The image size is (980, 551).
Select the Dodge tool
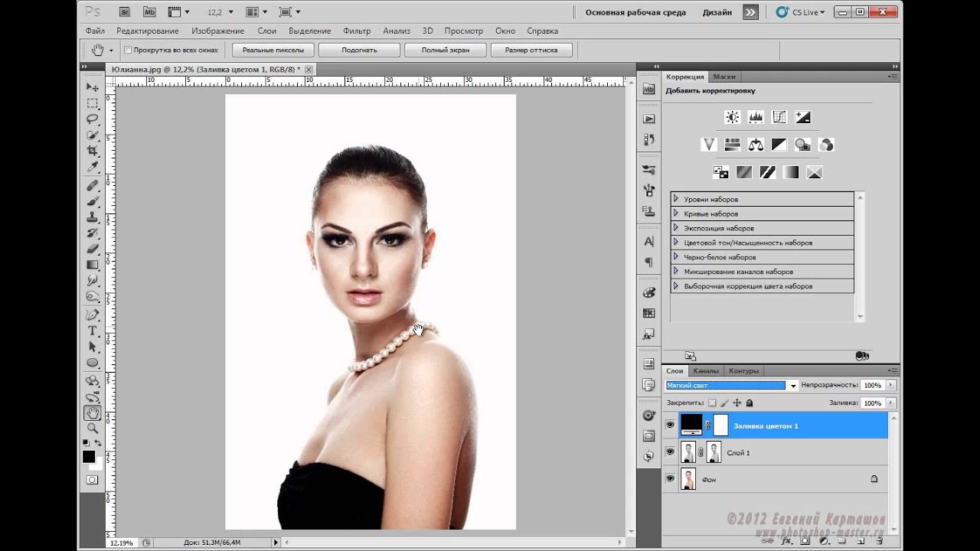[93, 296]
